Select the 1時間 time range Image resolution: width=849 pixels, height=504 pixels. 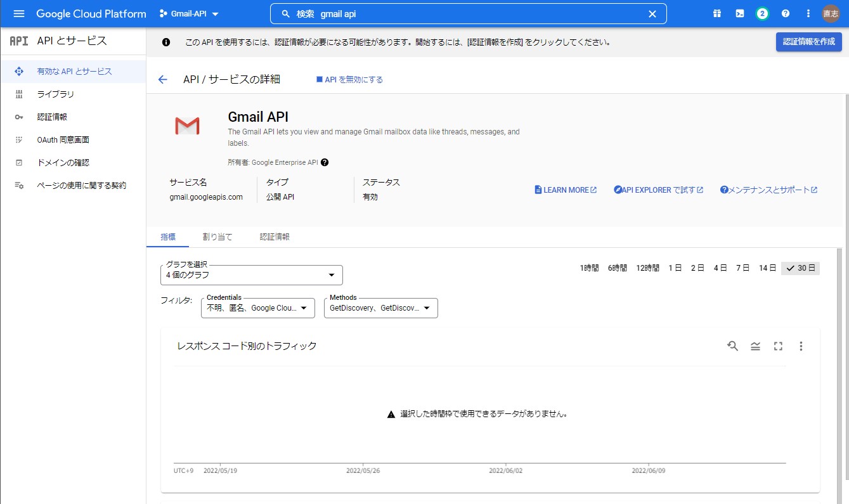click(589, 268)
